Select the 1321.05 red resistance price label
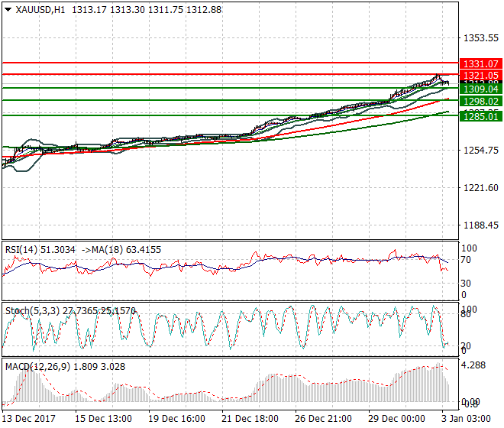The width and height of the screenshot is (504, 428). point(480,76)
